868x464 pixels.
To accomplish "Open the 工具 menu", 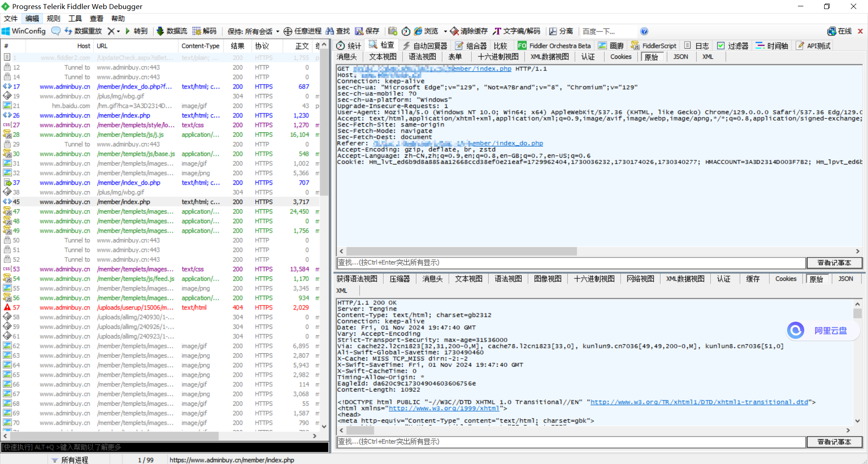I will click(x=75, y=19).
